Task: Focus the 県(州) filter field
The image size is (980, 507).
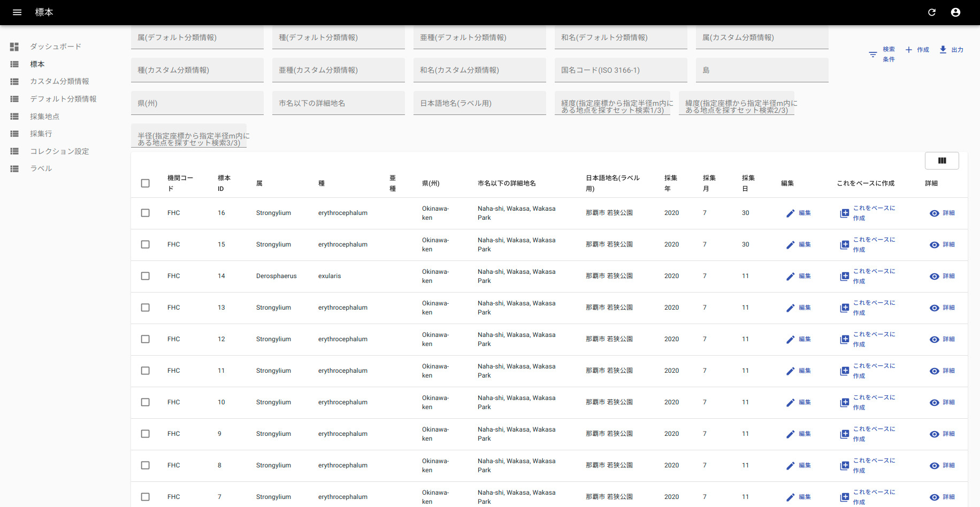Action: point(197,103)
